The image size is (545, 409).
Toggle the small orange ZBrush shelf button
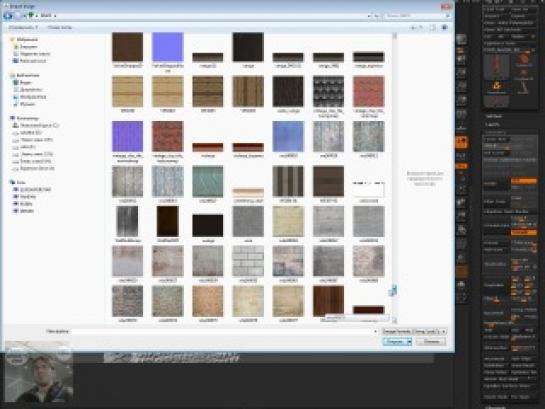tap(462, 166)
